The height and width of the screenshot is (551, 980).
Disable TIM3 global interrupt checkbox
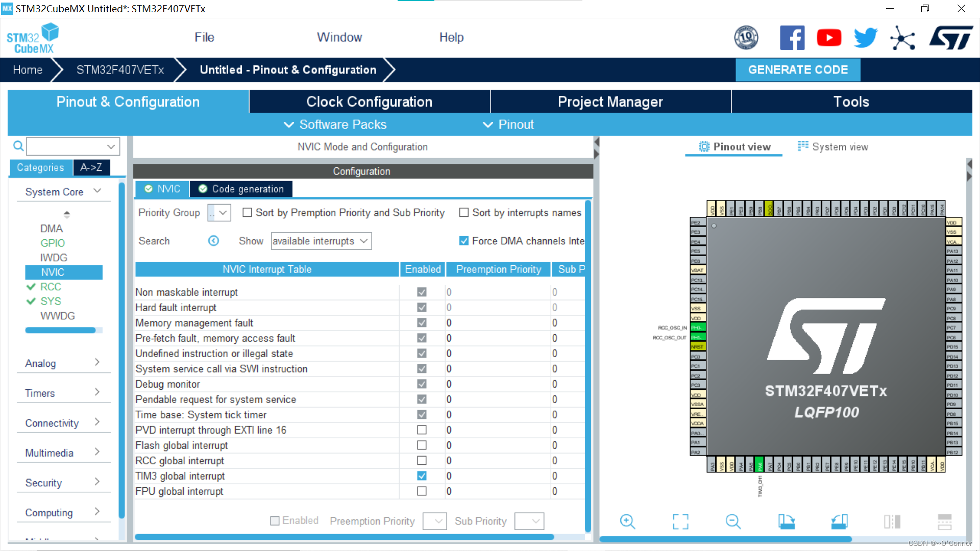422,475
